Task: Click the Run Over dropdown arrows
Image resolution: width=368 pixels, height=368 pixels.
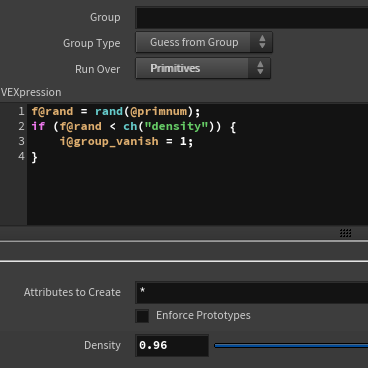Action: point(260,68)
